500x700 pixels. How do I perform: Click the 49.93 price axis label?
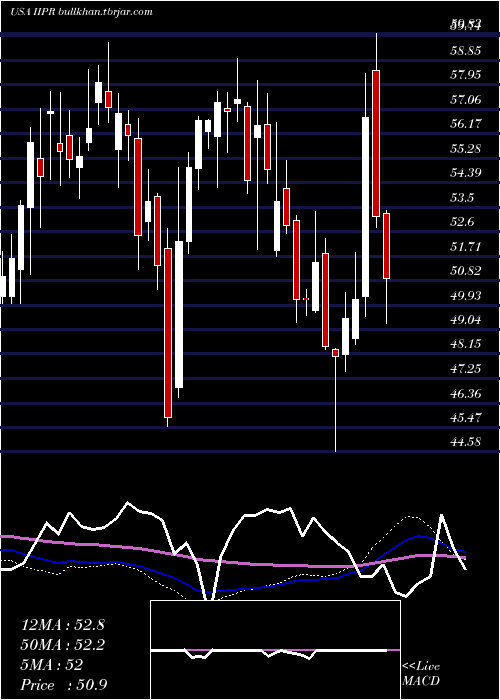pyautogui.click(x=465, y=295)
